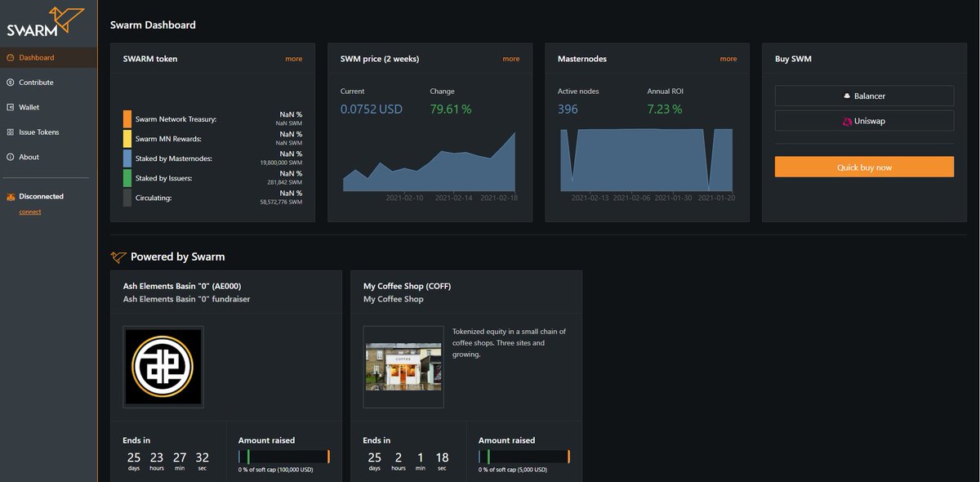Click Staked by Masternodes label
The width and height of the screenshot is (980, 482).
tap(173, 158)
